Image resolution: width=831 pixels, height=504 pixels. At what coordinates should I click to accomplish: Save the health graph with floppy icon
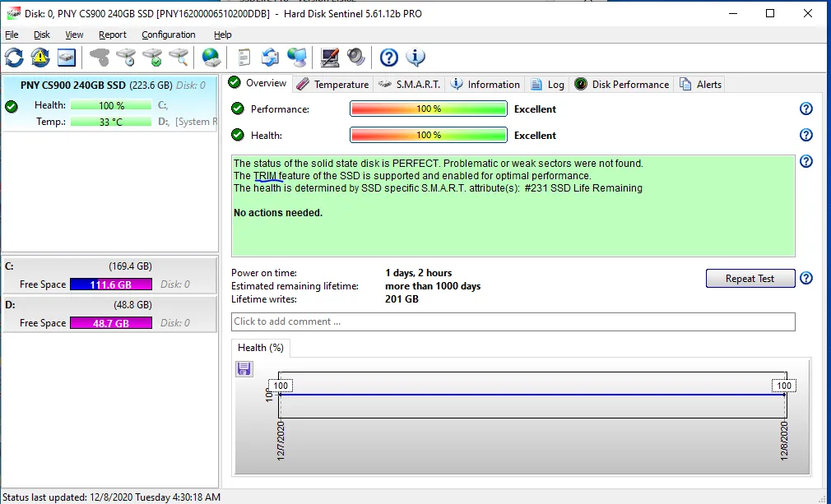(244, 369)
